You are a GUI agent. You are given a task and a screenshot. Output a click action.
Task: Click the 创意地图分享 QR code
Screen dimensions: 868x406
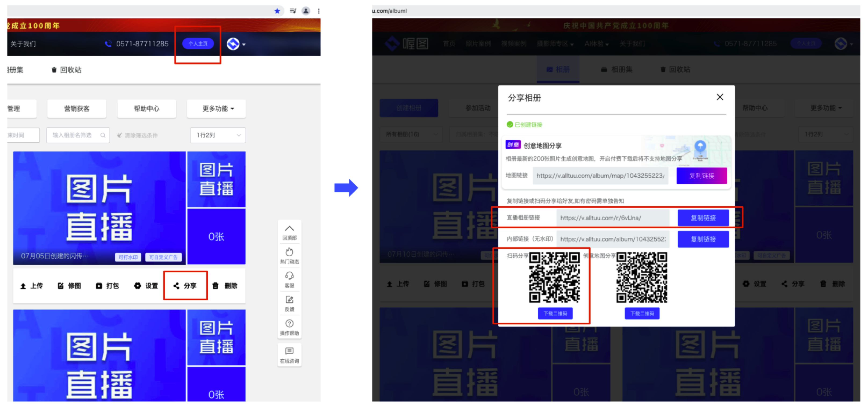[x=641, y=277]
